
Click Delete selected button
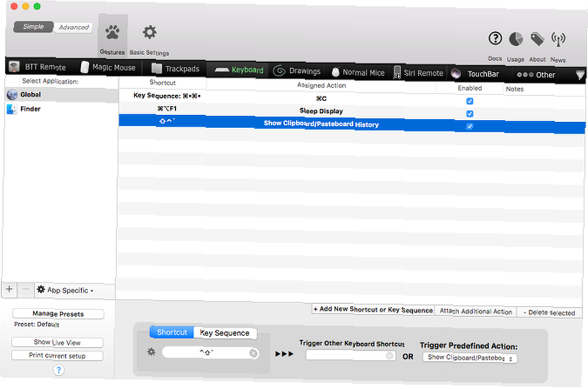click(549, 313)
